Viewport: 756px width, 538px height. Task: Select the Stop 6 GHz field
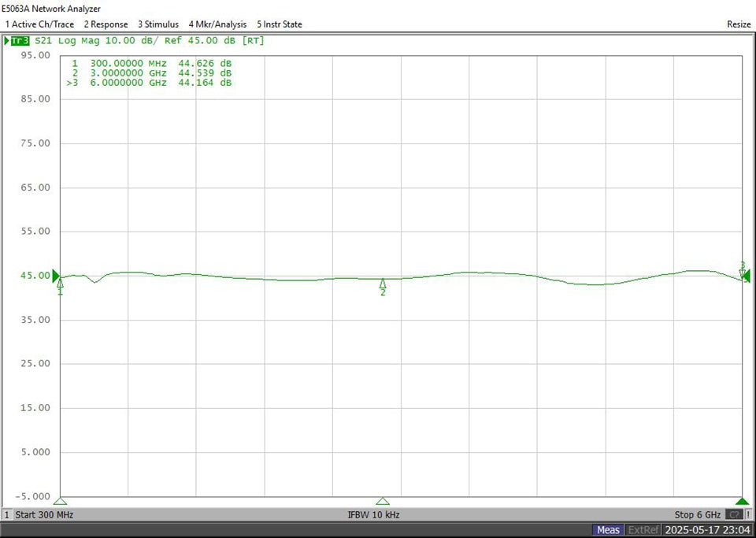tap(695, 514)
